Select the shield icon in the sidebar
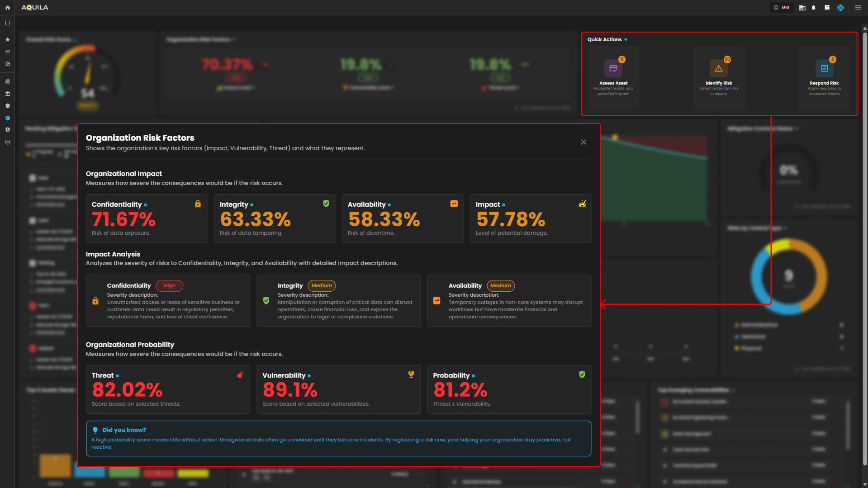 (8, 106)
